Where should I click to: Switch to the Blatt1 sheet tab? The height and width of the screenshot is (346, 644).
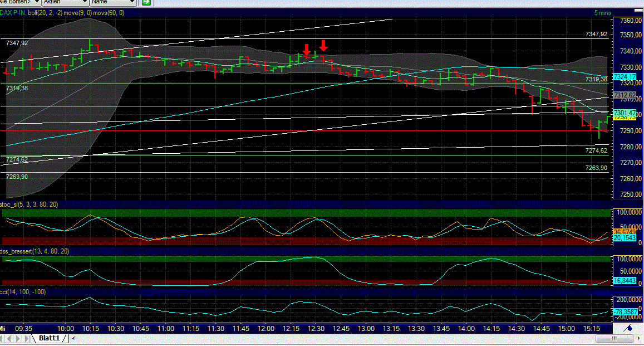point(50,338)
